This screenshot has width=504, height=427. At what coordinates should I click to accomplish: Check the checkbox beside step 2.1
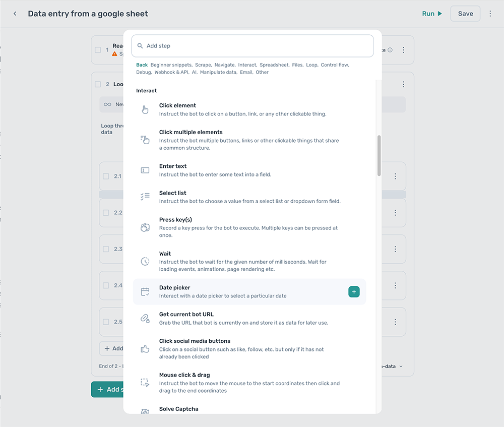click(106, 176)
